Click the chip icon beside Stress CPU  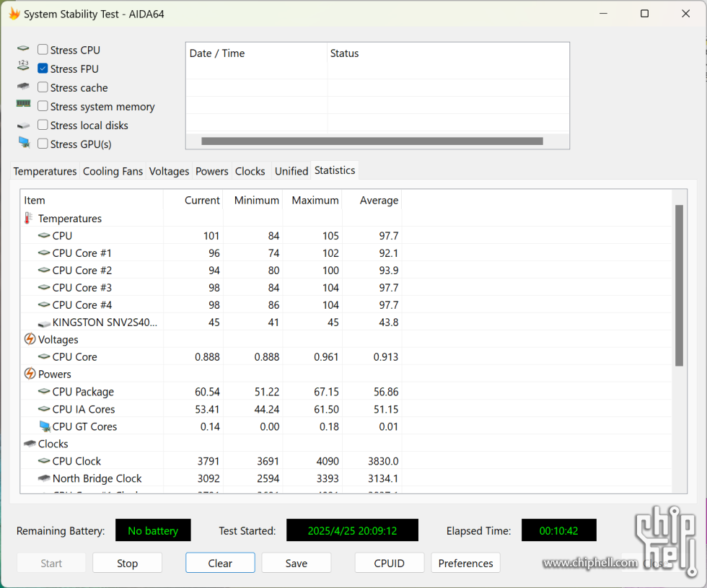coord(23,48)
